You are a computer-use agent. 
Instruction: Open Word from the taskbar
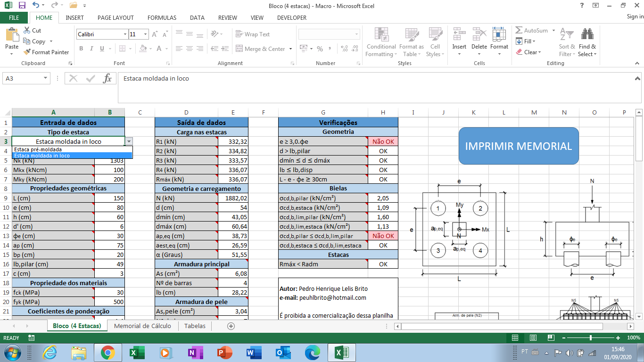tap(253, 352)
